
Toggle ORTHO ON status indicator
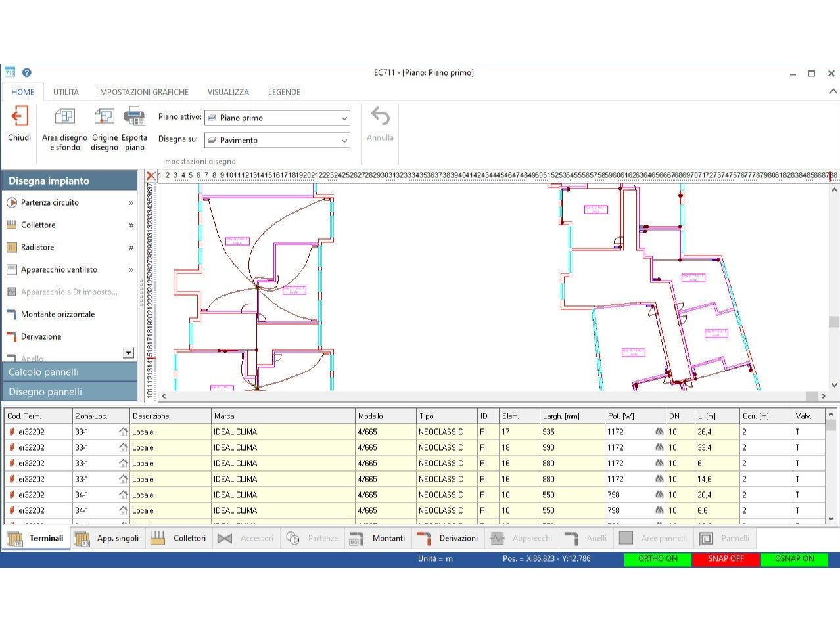coord(657,559)
